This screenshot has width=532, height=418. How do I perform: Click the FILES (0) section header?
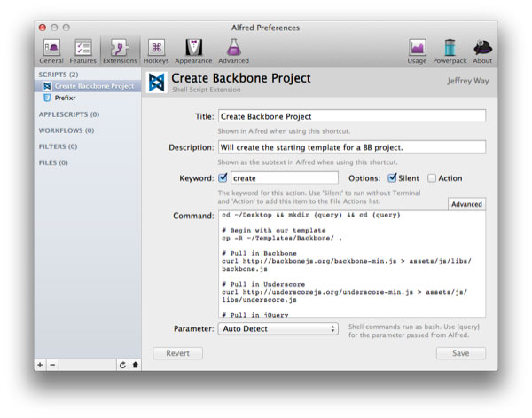(x=53, y=162)
